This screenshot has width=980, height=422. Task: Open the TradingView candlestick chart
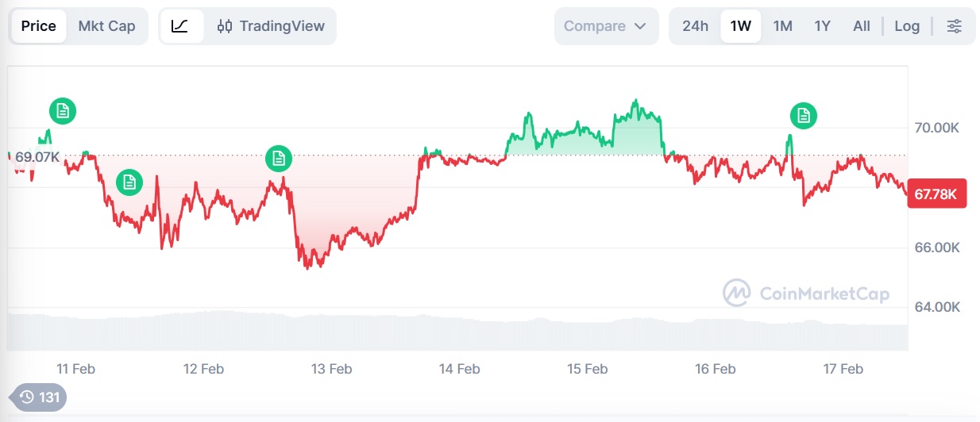point(271,26)
